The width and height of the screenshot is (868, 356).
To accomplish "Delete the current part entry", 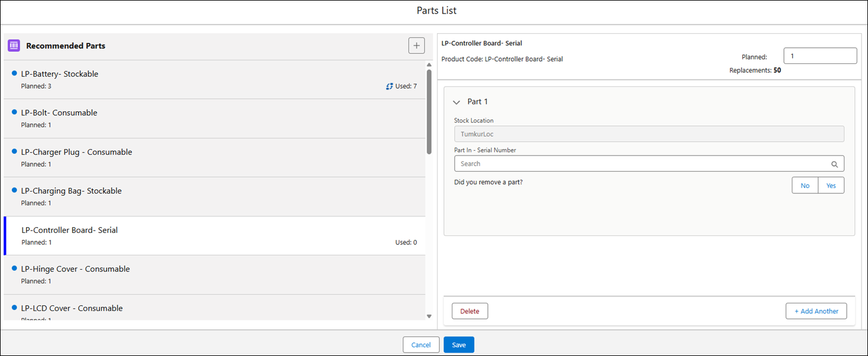I will (x=469, y=311).
